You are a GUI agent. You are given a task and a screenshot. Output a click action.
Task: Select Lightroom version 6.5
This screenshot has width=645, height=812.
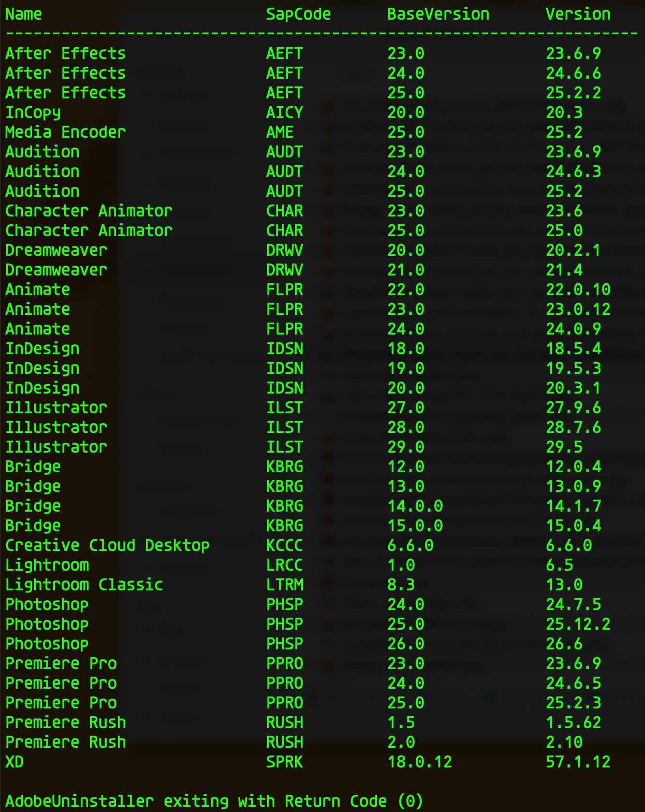[x=559, y=565]
